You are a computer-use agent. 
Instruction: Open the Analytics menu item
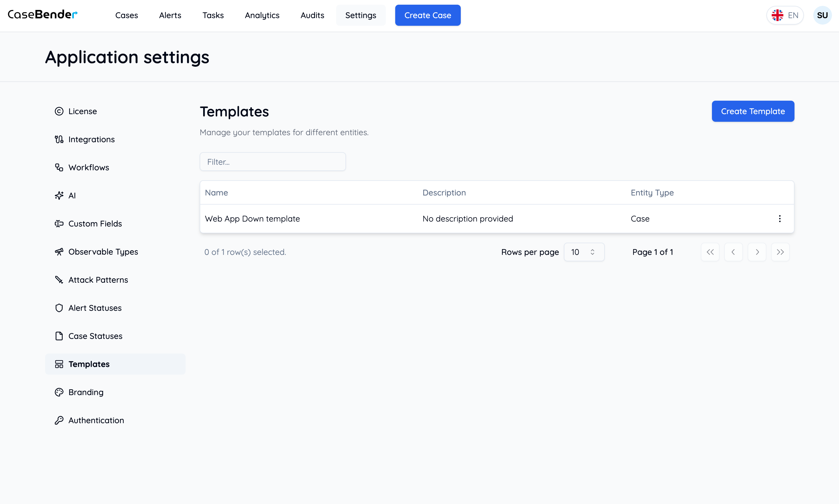click(262, 15)
